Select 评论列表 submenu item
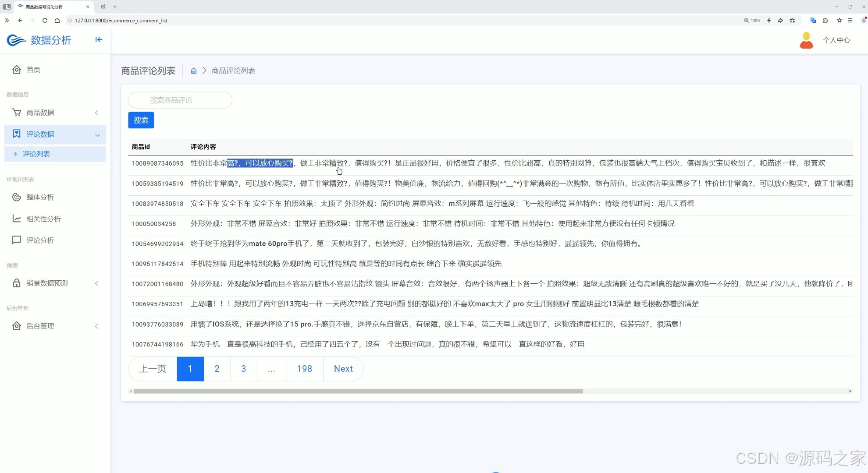Viewport: 868px width, 473px height. click(36, 154)
